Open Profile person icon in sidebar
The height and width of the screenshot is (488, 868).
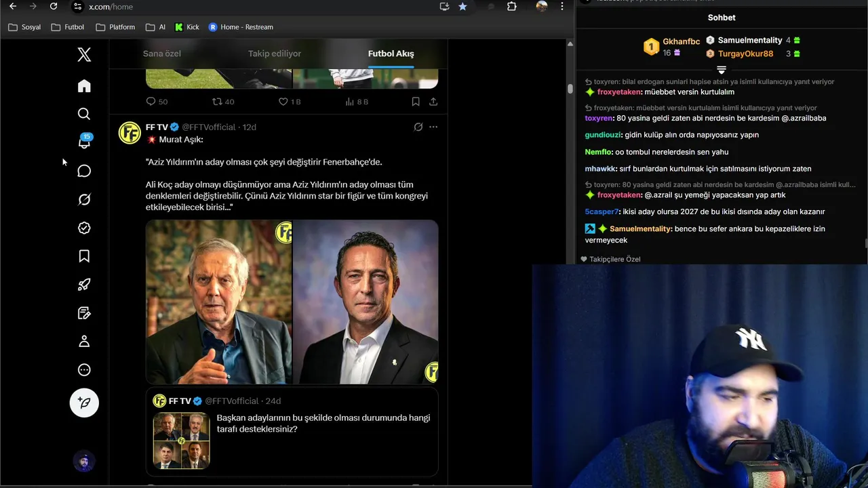(x=84, y=342)
